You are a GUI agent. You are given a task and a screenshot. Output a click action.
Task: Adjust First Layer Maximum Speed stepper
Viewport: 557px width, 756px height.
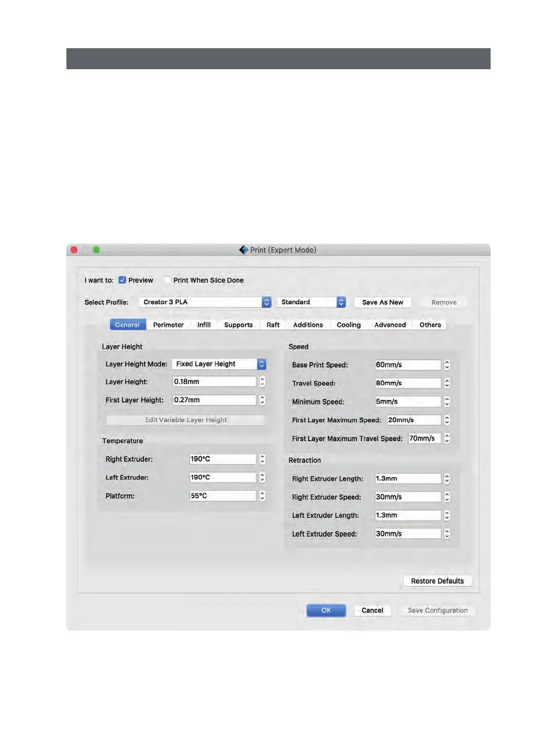point(447,420)
